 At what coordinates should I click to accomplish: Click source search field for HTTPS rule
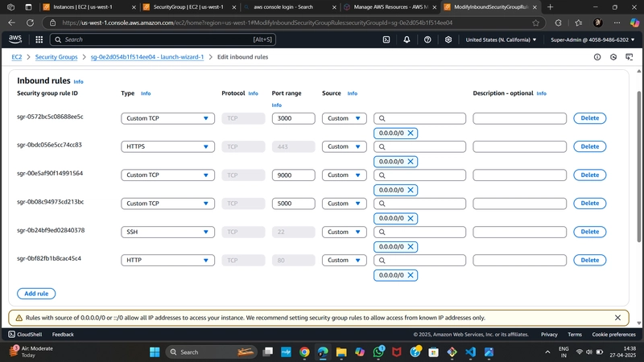(x=419, y=146)
